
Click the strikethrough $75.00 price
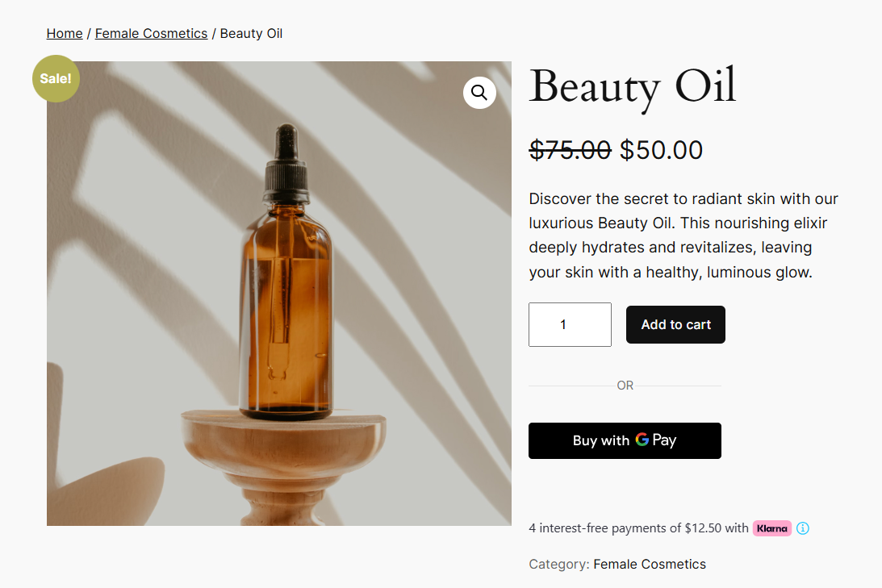pos(570,149)
